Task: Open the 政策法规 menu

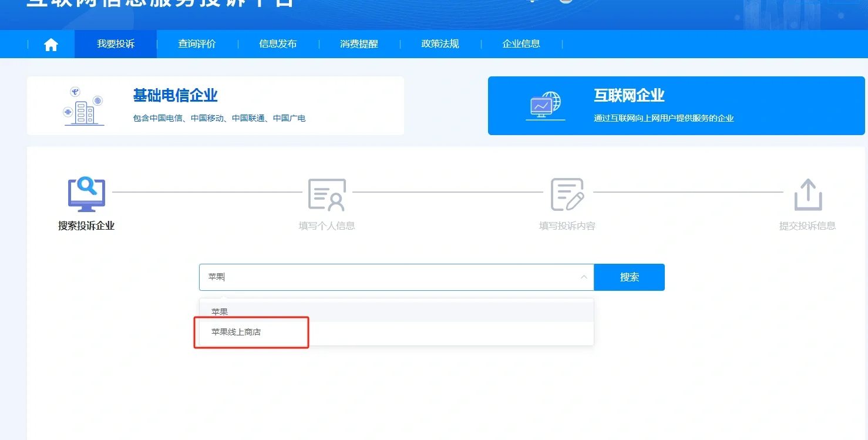Action: tap(439, 43)
